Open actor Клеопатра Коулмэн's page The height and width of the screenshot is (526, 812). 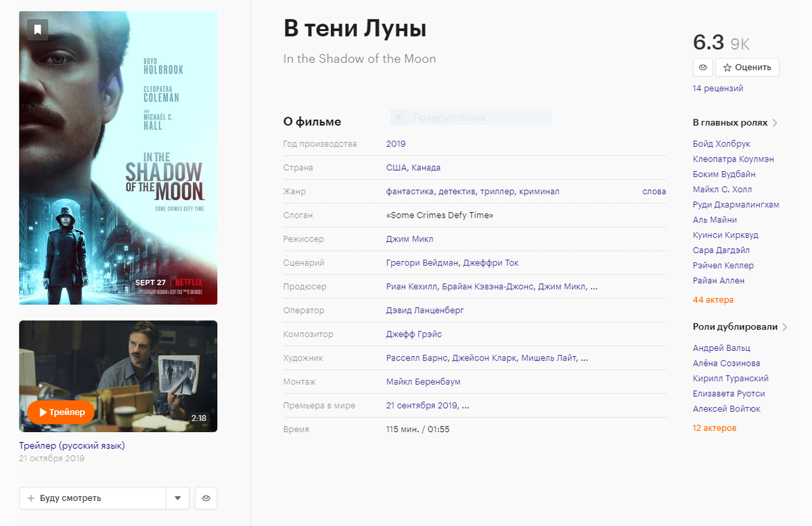[734, 160]
